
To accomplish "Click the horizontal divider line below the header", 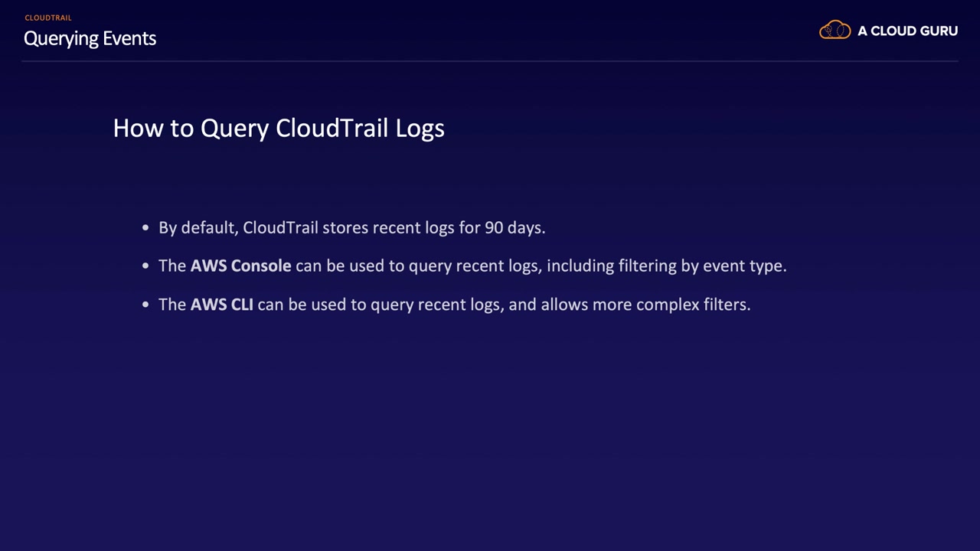I will [490, 60].
